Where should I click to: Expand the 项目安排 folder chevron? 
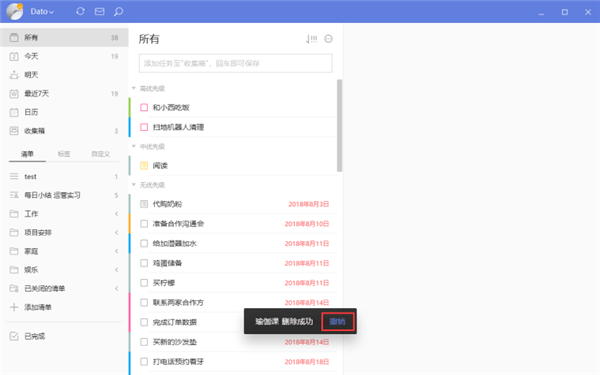pos(116,233)
